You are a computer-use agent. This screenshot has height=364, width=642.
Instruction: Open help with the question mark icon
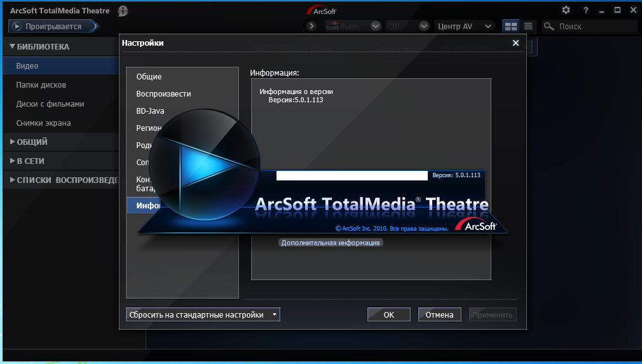coord(586,10)
